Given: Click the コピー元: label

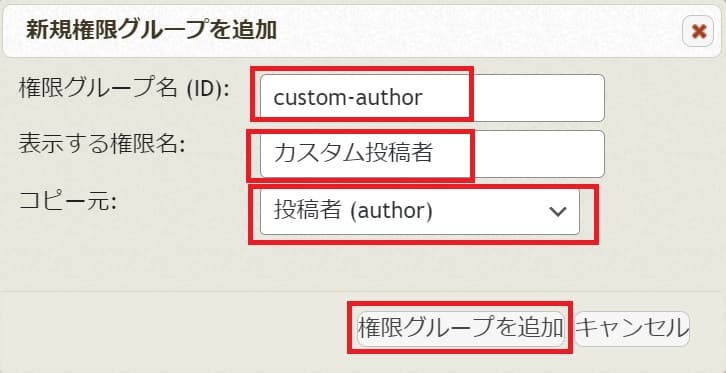Looking at the screenshot, I should click(x=68, y=202).
